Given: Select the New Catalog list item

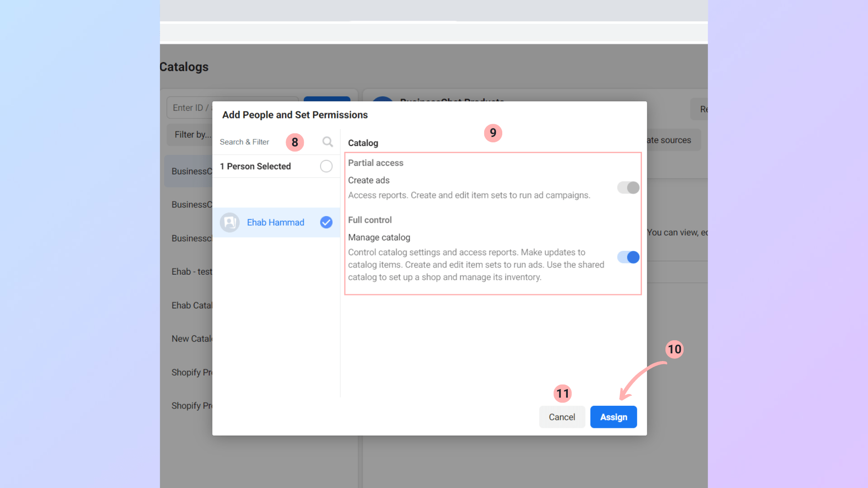Looking at the screenshot, I should 192,338.
